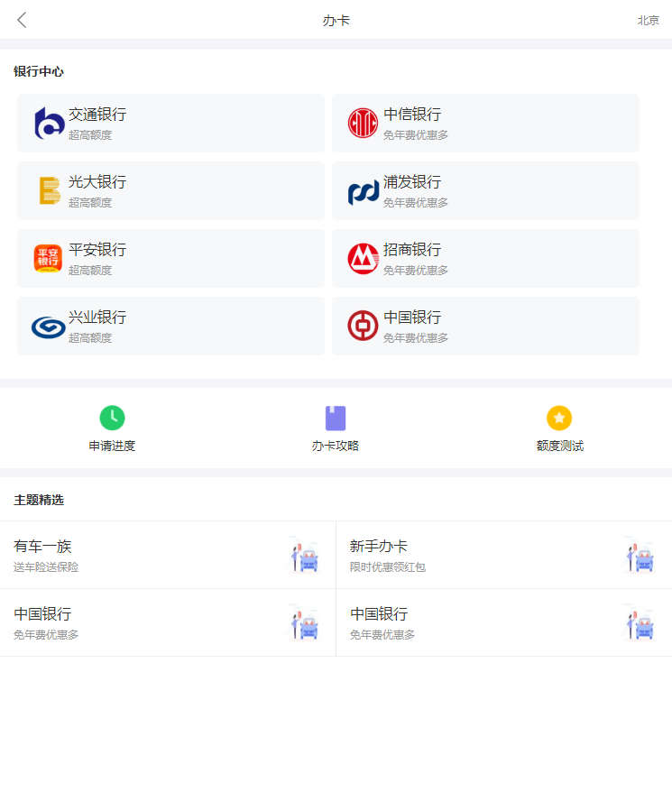Change the city from 北京
672x801 pixels.
pos(648,20)
